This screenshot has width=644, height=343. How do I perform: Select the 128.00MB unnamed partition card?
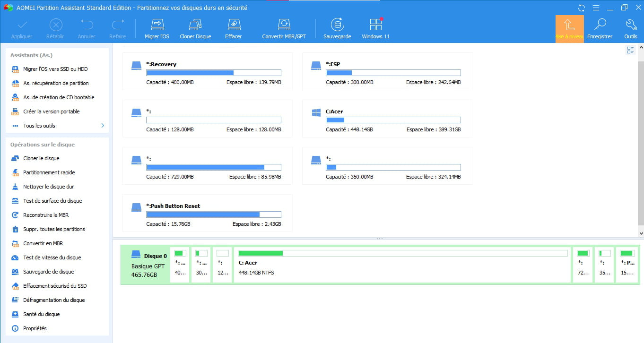pyautogui.click(x=208, y=119)
